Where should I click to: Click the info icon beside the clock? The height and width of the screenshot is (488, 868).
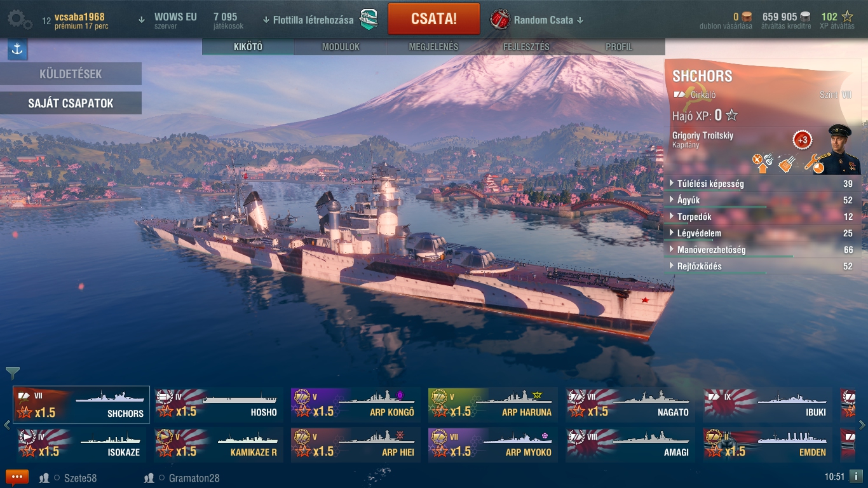[x=856, y=476]
